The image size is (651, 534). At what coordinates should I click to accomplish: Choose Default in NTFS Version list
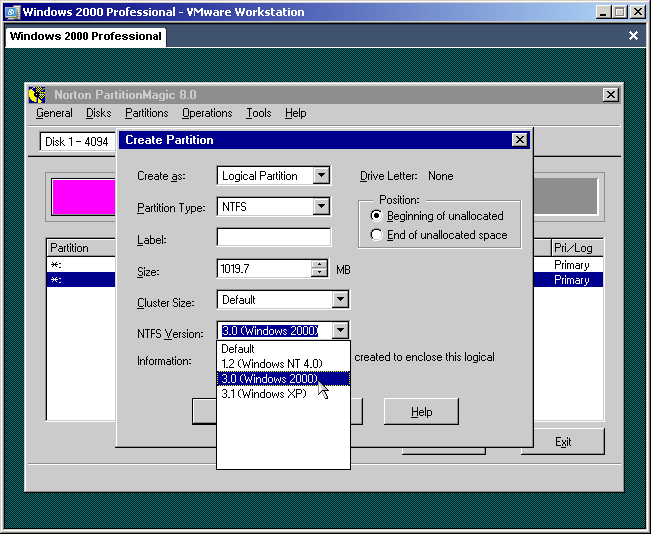pos(283,349)
